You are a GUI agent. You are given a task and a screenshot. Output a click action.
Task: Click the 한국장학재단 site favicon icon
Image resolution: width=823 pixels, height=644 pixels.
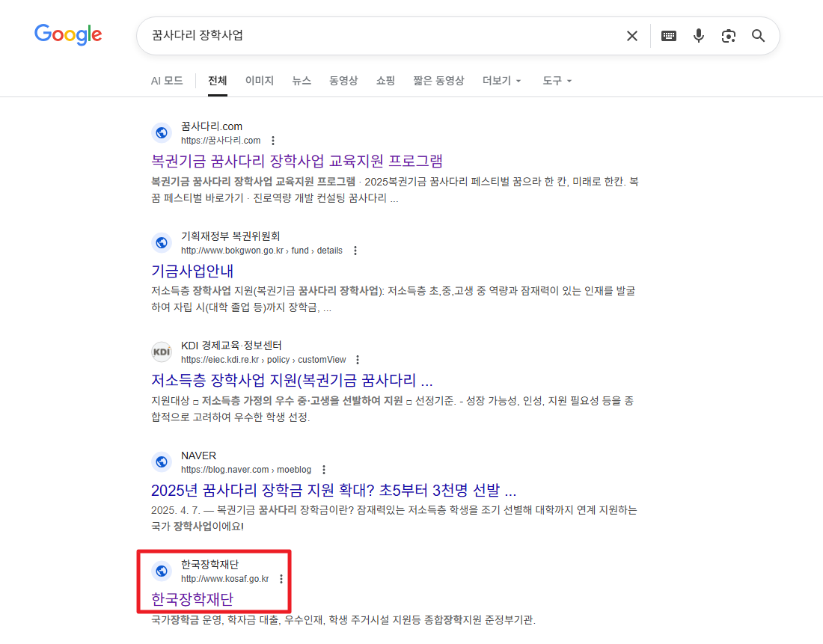click(162, 571)
